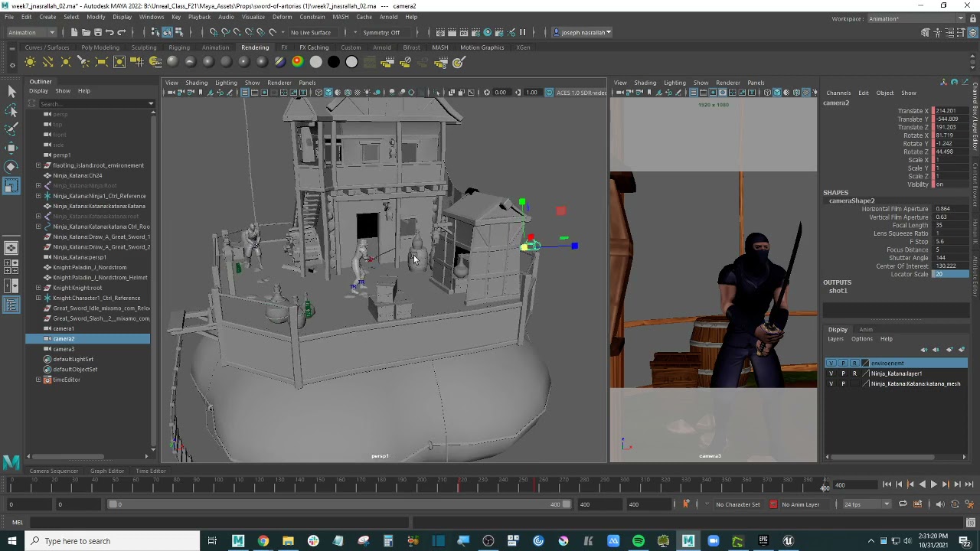Image resolution: width=980 pixels, height=551 pixels.
Task: Create a spot light from shelf
Action: [x=83, y=62]
